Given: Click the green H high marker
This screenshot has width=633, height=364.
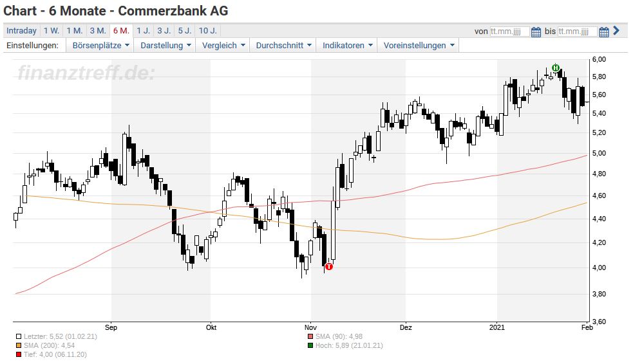Looking at the screenshot, I should (556, 68).
